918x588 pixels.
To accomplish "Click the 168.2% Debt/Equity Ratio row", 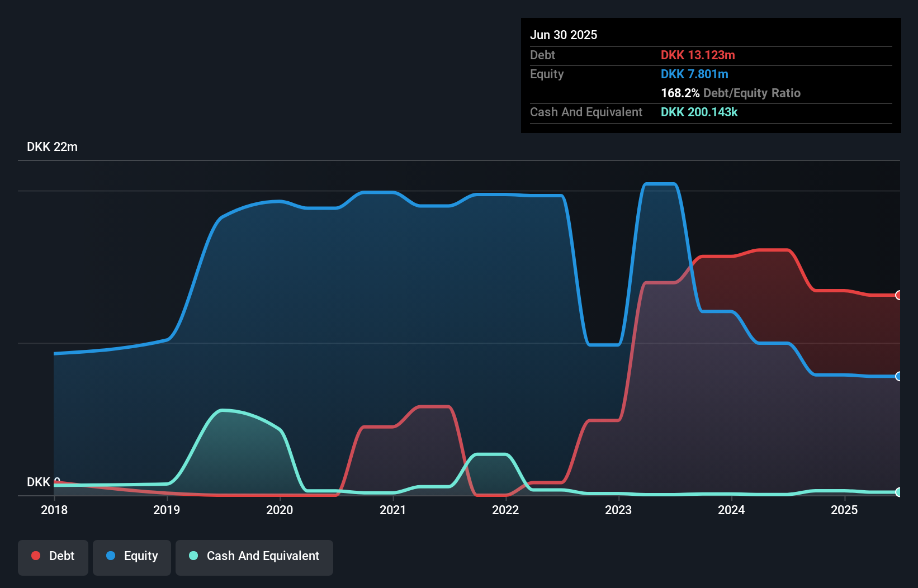I will (730, 93).
